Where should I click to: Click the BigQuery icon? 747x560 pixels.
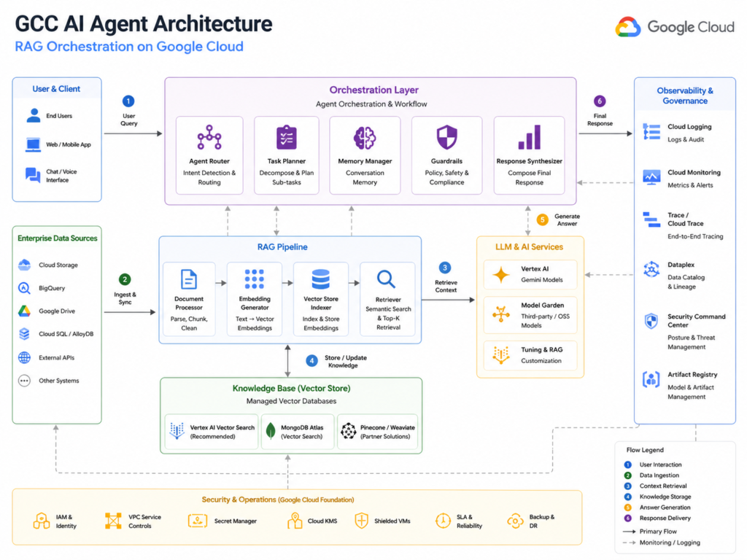[24, 288]
